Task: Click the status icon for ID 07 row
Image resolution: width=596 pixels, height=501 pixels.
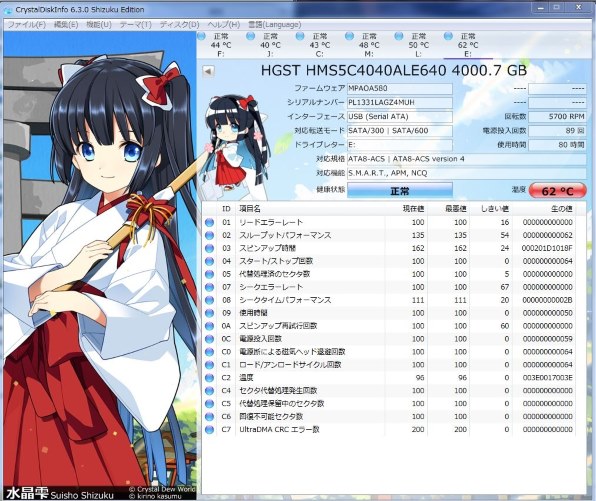Action: pos(209,287)
